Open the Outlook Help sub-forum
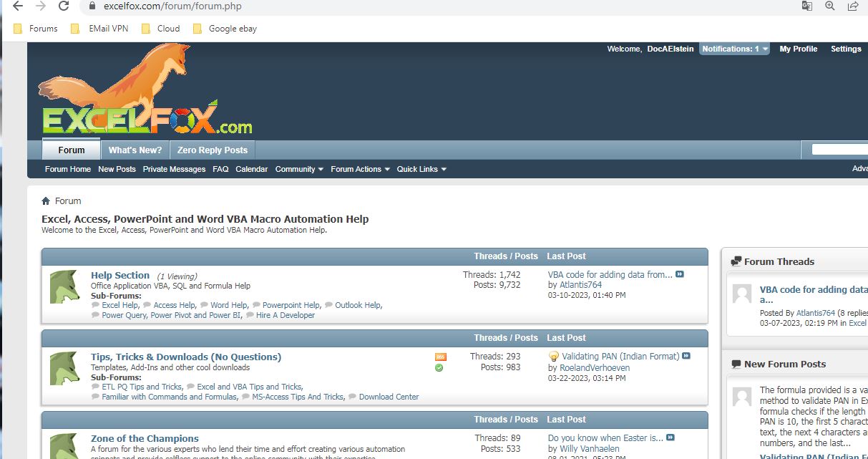 [x=359, y=305]
